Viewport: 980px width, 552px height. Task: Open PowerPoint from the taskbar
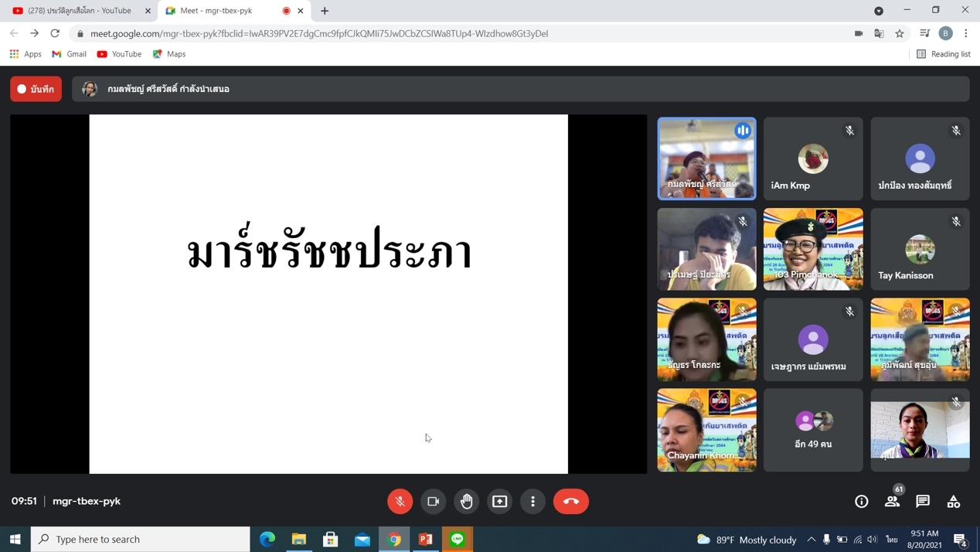click(x=426, y=539)
